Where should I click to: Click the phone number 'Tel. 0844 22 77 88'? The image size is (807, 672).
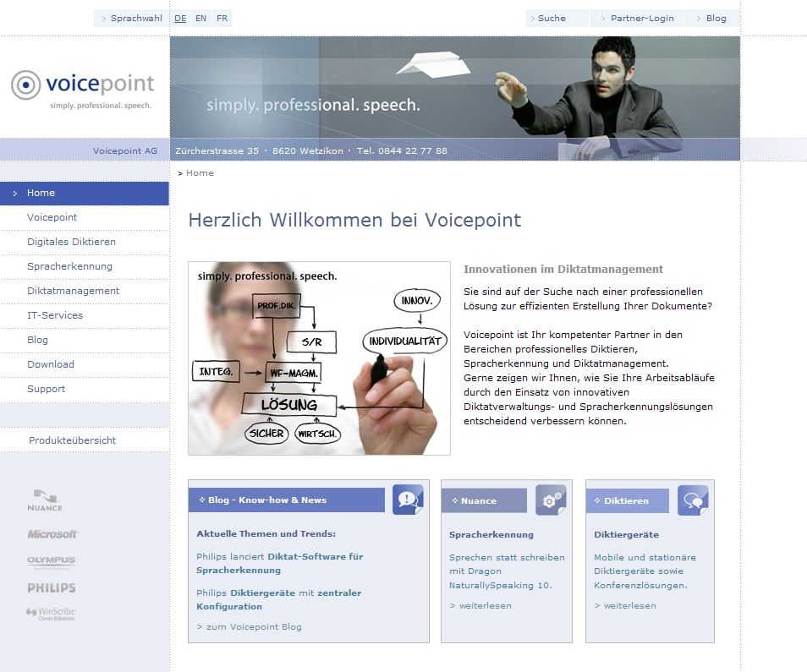click(x=402, y=150)
